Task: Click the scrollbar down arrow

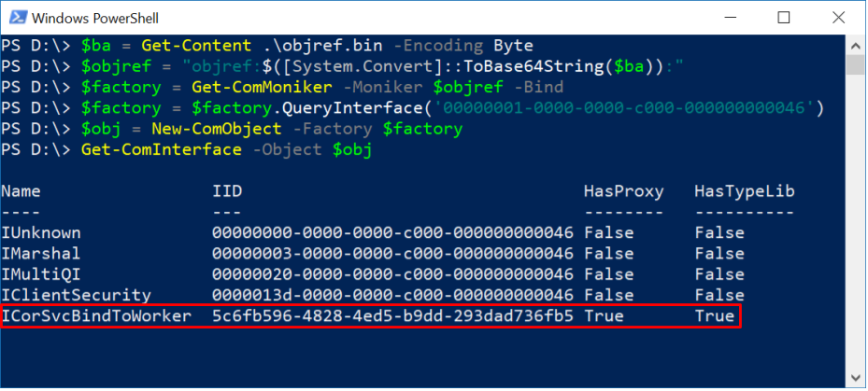Action: coord(855,378)
